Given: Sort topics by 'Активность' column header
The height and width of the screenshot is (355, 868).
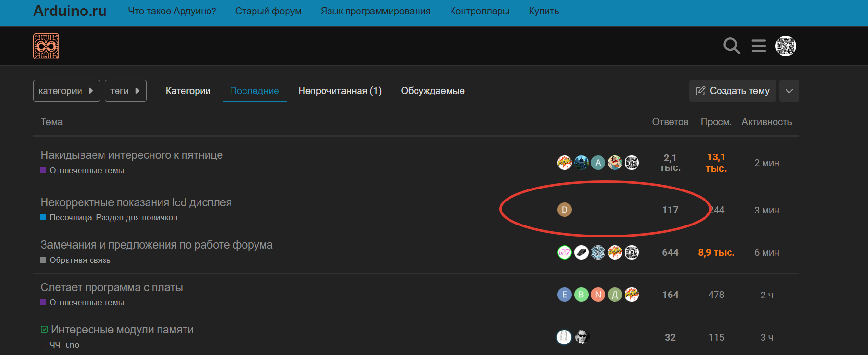Looking at the screenshot, I should [766, 122].
